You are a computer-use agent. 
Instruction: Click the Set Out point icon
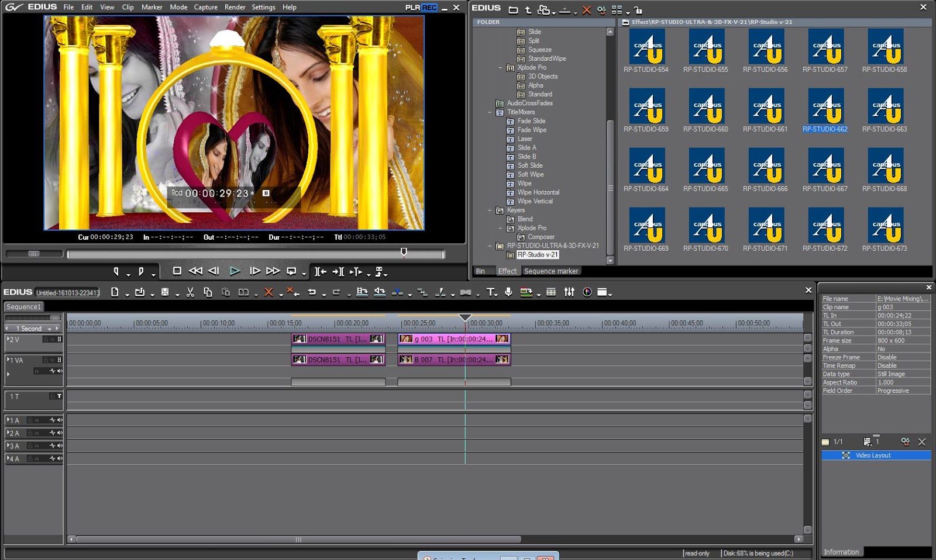(141, 271)
